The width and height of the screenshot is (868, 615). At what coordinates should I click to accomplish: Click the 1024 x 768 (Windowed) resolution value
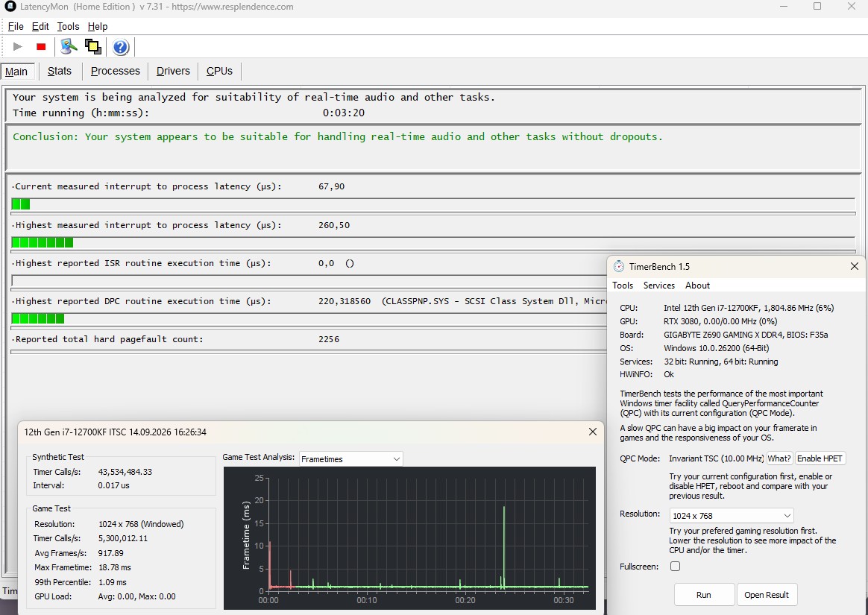tap(141, 524)
